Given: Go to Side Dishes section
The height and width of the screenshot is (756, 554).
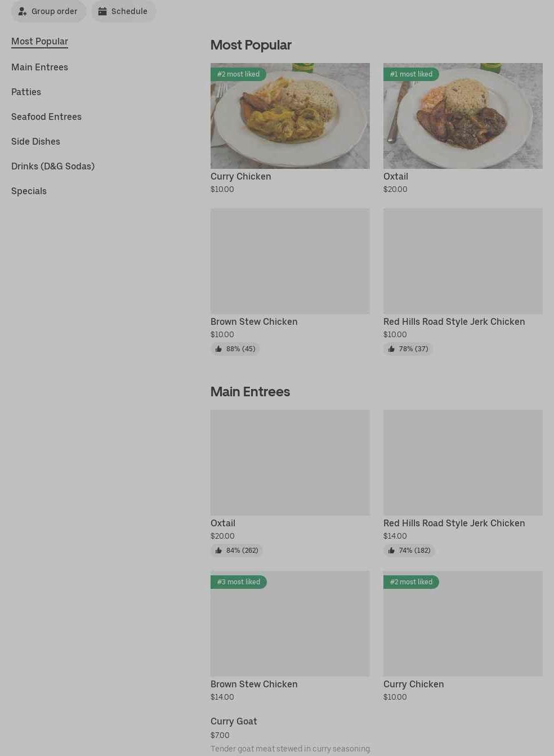Looking at the screenshot, I should pos(35,141).
